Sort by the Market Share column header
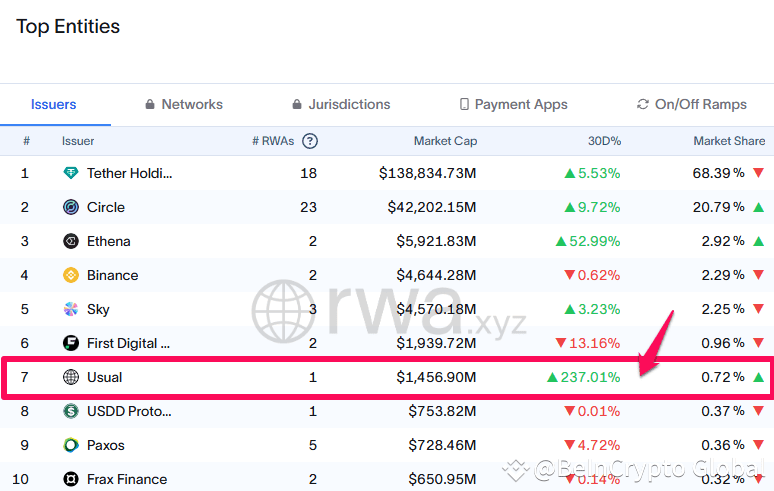This screenshot has height=491, width=774. pos(729,141)
